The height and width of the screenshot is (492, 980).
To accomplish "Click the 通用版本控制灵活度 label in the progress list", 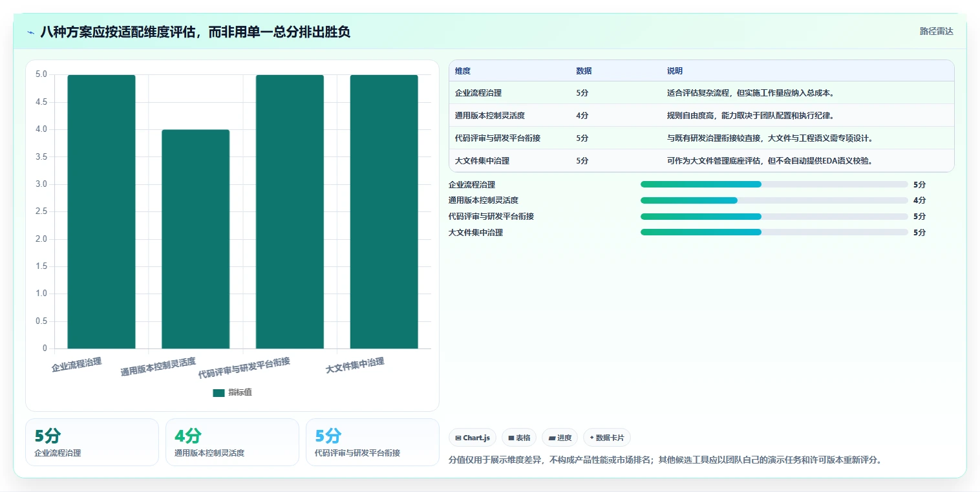I will (x=484, y=200).
